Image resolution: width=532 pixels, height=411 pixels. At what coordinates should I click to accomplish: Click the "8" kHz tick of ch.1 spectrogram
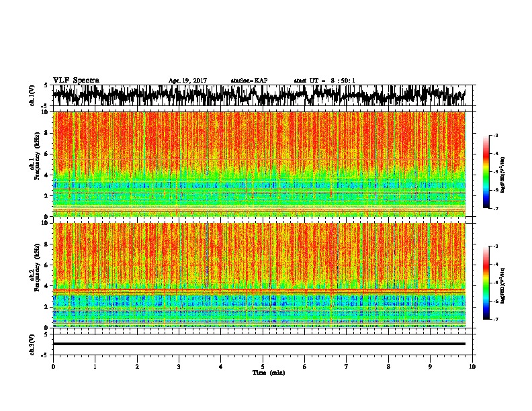pyautogui.click(x=46, y=133)
